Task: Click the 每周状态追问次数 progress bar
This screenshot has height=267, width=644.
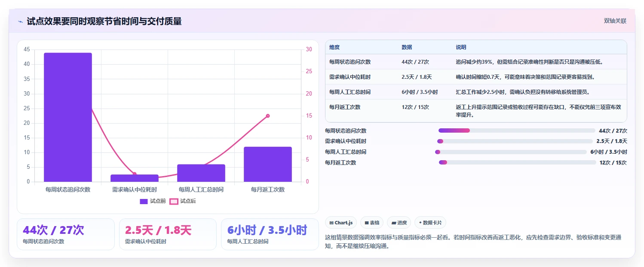Action: (517, 130)
